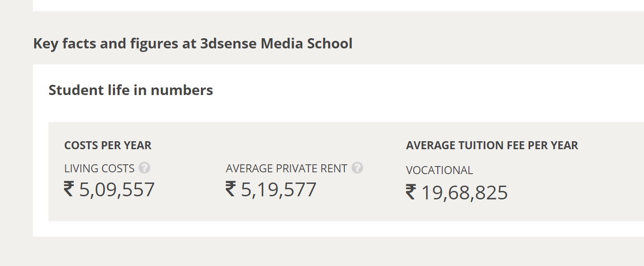644x266 pixels.
Task: Click the help icon beside Living Costs
Action: pyautogui.click(x=144, y=168)
